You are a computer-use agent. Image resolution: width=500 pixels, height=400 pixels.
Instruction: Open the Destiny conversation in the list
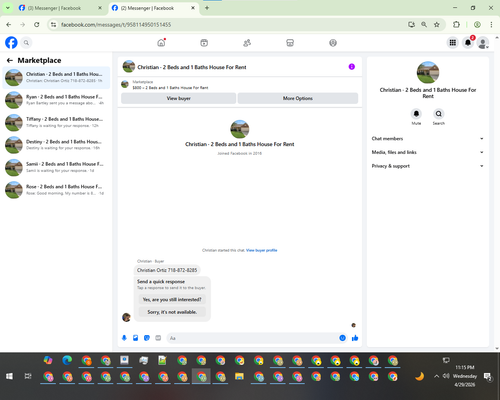click(x=56, y=145)
